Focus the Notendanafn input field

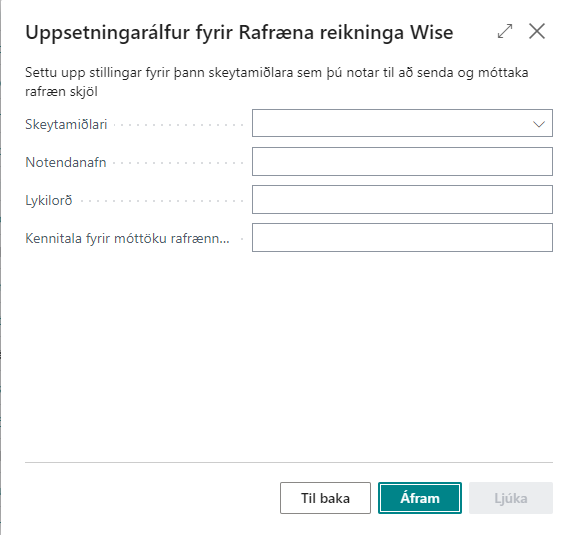(402, 161)
